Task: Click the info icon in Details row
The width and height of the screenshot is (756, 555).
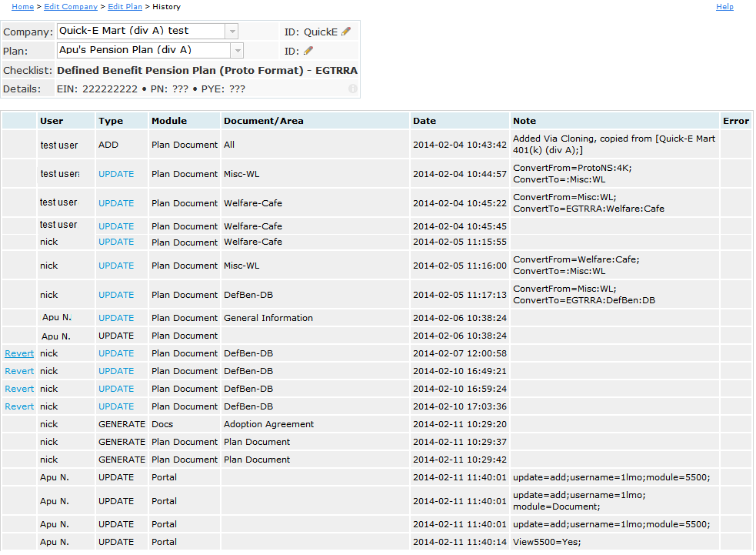Action: (x=353, y=89)
